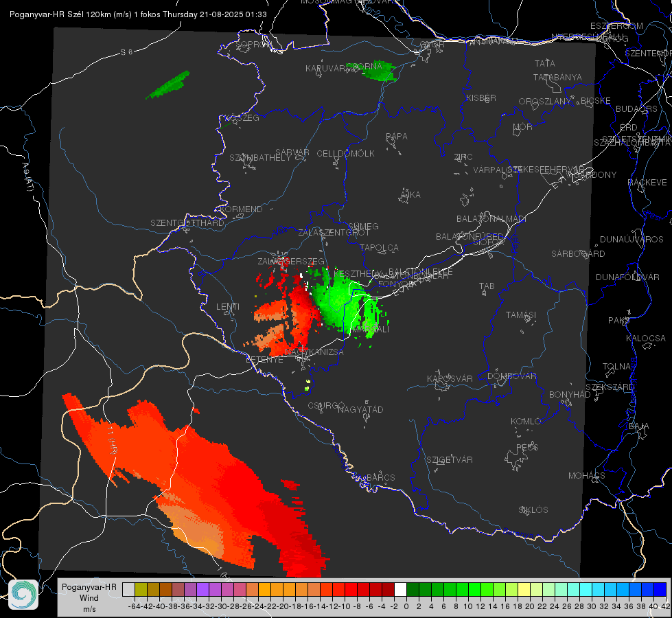
Task: Click the TAPOLCA town label
Action: pyautogui.click(x=380, y=247)
